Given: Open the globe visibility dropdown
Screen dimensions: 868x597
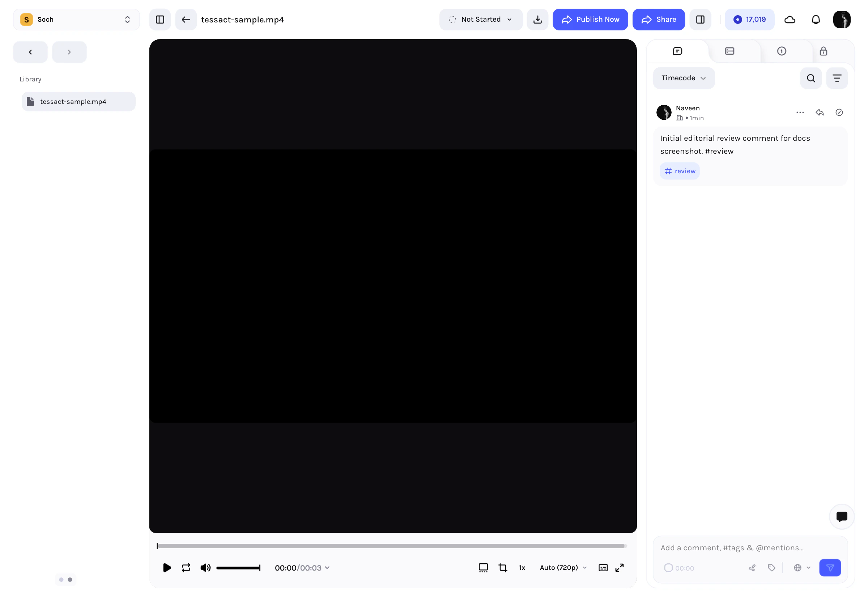Looking at the screenshot, I should coord(802,568).
